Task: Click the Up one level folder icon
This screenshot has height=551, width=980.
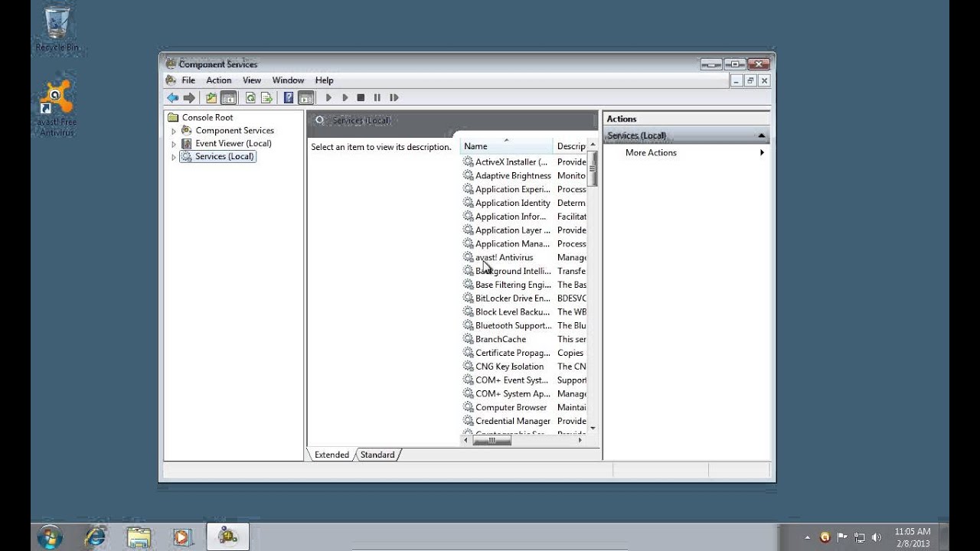Action: [211, 98]
